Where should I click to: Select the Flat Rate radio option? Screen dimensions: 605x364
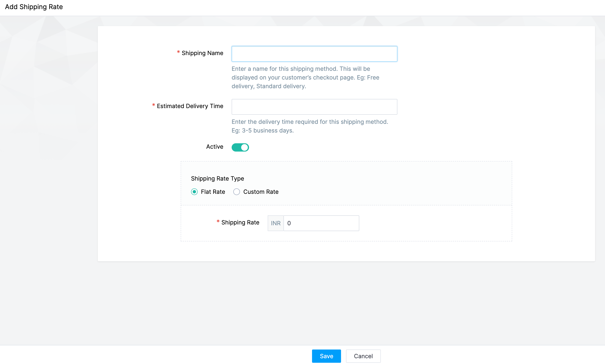194,192
